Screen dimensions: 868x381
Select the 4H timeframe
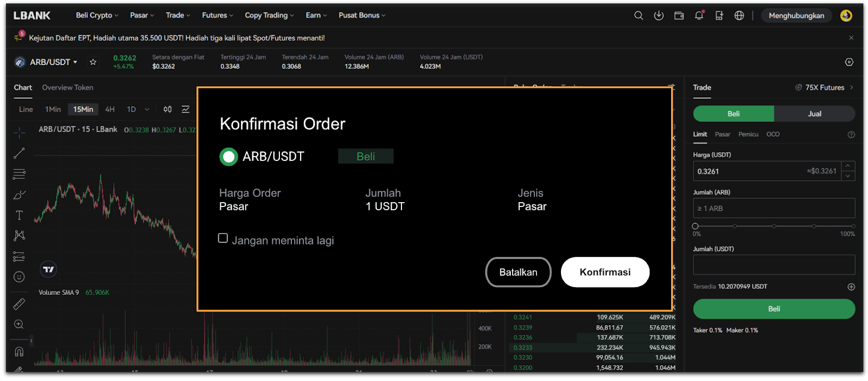pos(110,109)
